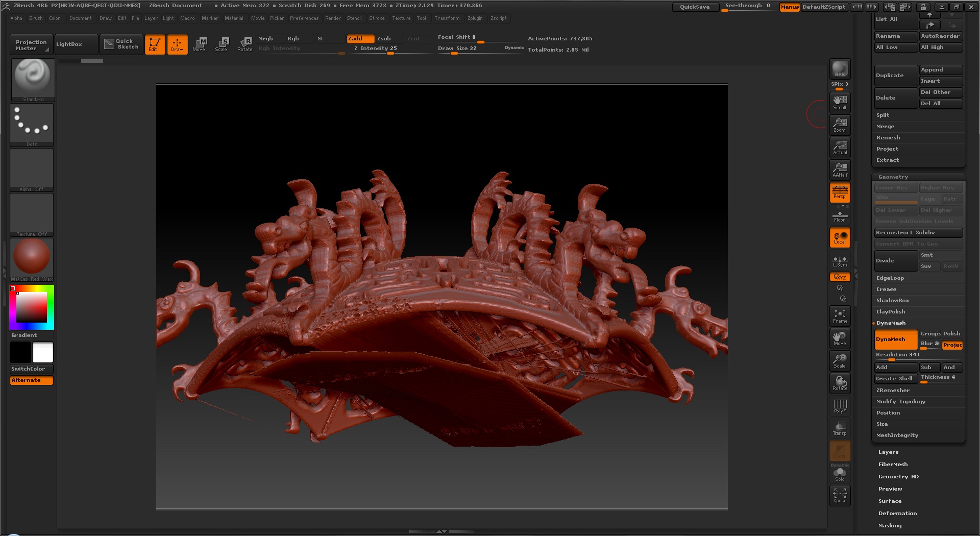Toggle Local symmetry button

tap(840, 237)
